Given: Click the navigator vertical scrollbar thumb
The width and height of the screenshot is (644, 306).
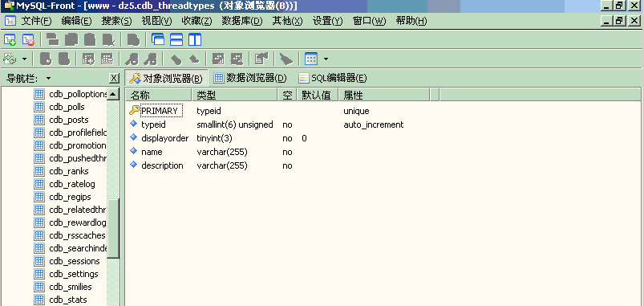Looking at the screenshot, I should [x=113, y=229].
